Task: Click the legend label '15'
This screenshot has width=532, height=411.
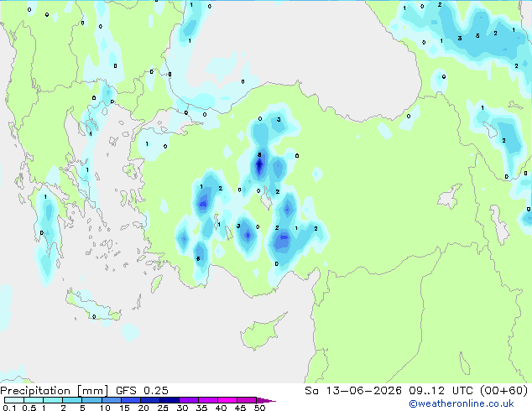Action: (124, 408)
